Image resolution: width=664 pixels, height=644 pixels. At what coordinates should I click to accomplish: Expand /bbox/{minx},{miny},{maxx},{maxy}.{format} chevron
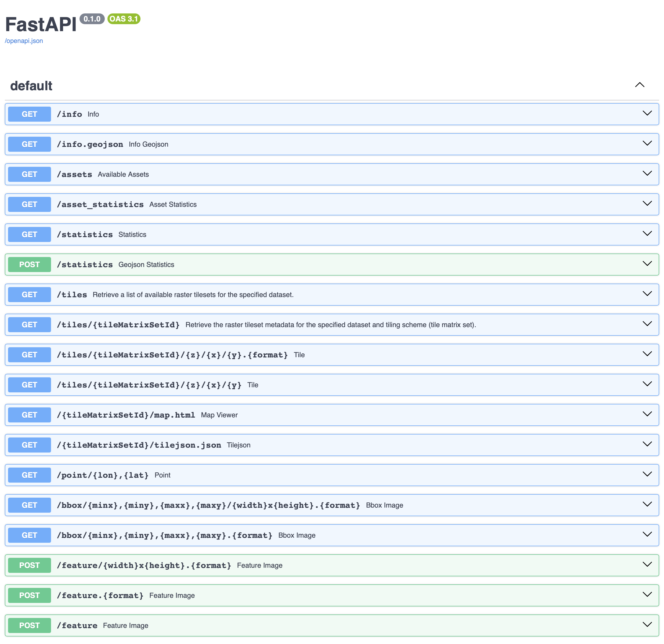pyautogui.click(x=647, y=535)
